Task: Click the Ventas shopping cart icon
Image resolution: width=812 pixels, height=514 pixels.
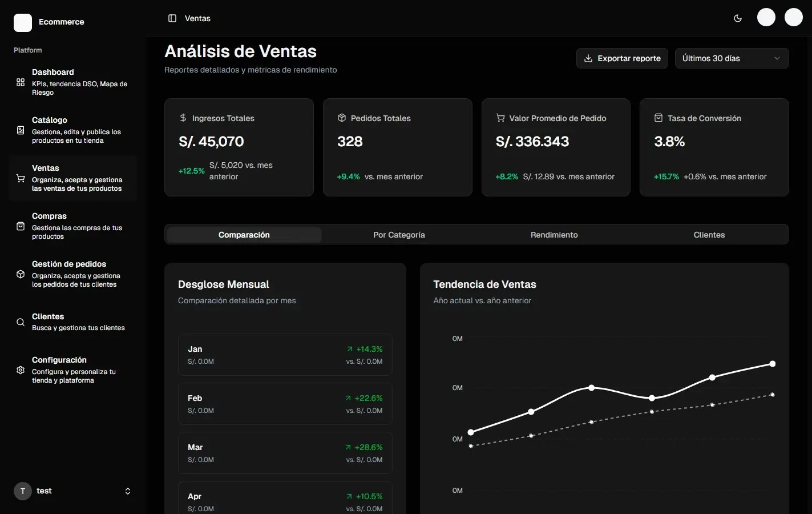Action: pos(20,178)
